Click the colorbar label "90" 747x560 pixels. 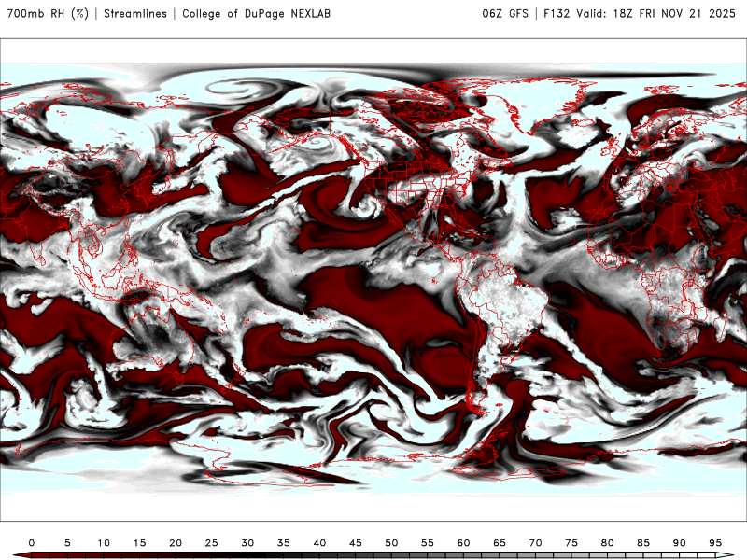pyautogui.click(x=680, y=543)
